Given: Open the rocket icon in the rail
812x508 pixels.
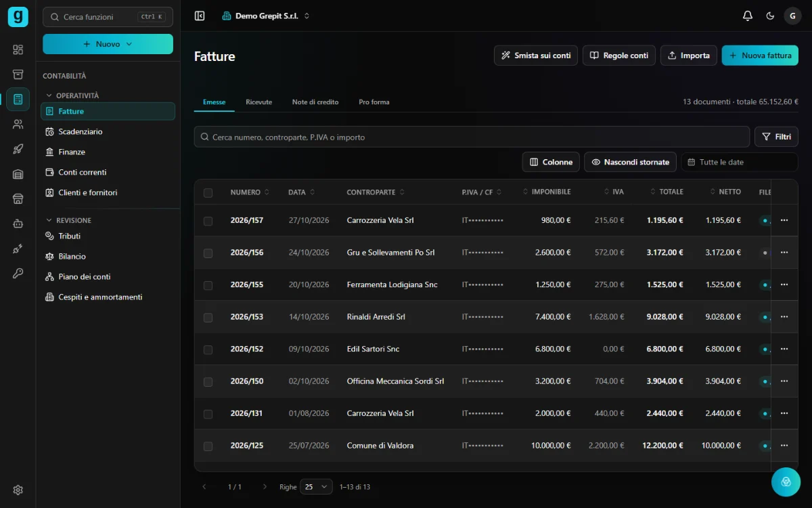Looking at the screenshot, I should tap(18, 149).
